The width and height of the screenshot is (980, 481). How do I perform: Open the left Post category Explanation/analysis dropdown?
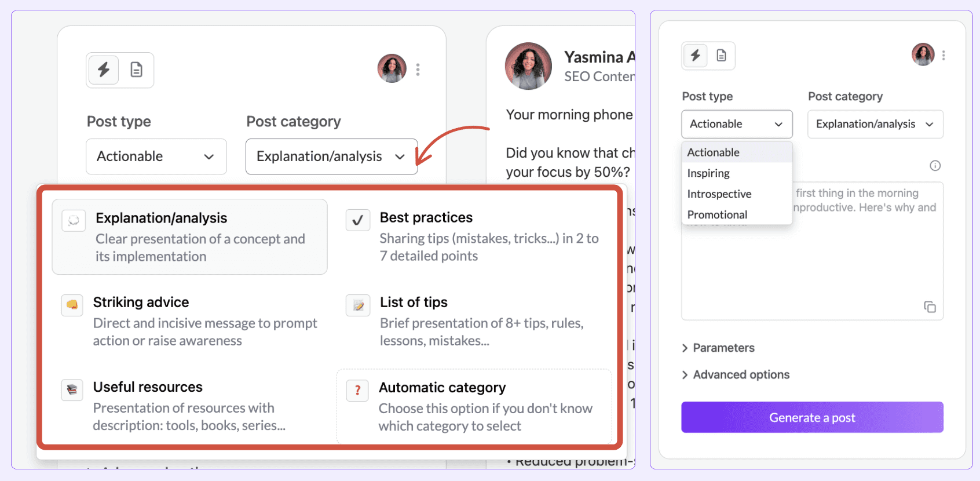332,156
